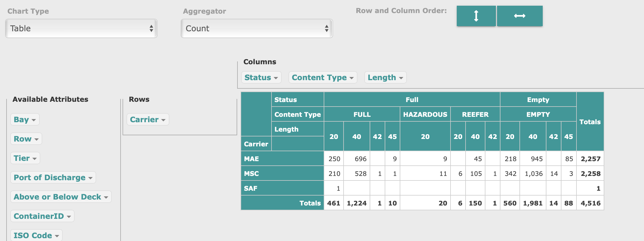Open the Chart Type dropdown showing Table

[81, 28]
